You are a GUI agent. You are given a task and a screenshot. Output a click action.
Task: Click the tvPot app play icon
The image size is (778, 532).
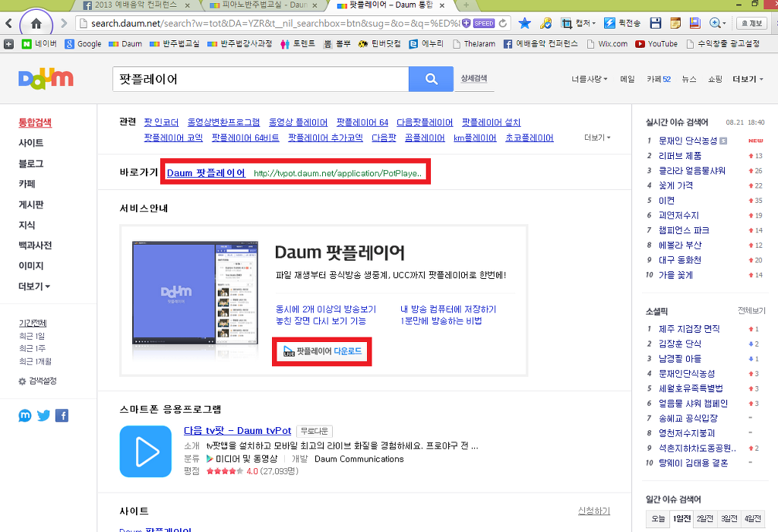pyautogui.click(x=145, y=451)
